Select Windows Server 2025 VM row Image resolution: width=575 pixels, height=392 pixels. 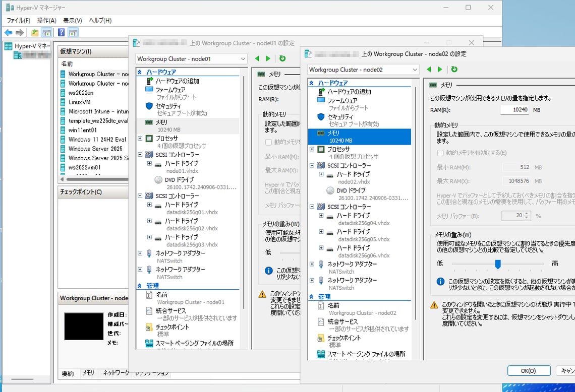[x=95, y=149]
